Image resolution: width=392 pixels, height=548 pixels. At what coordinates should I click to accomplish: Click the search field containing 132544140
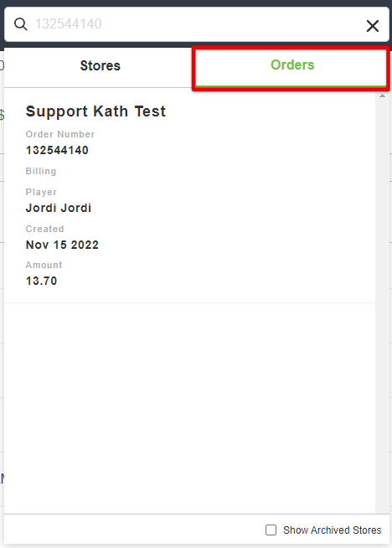tap(197, 24)
